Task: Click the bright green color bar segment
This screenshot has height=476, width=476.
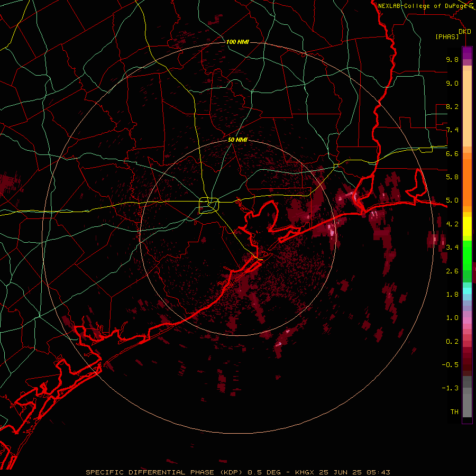Action: point(467,255)
